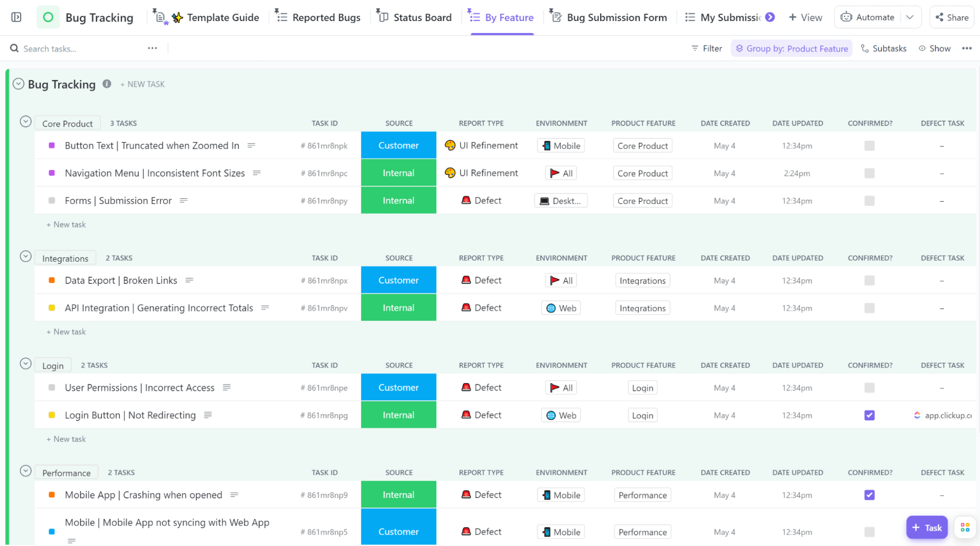Click the Filter icon
This screenshot has height=546, width=980.
(695, 48)
